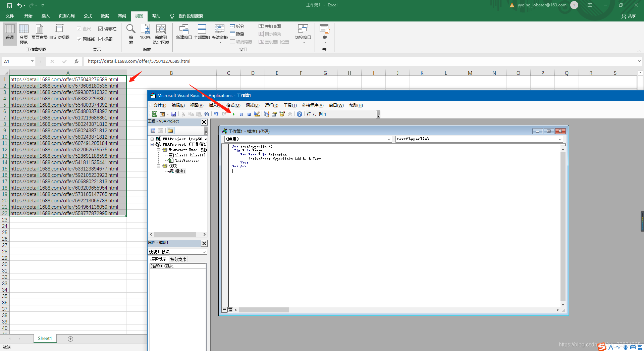Collapse the Microsoft Excel 对象 folder
This screenshot has height=351, width=644.
(x=159, y=150)
